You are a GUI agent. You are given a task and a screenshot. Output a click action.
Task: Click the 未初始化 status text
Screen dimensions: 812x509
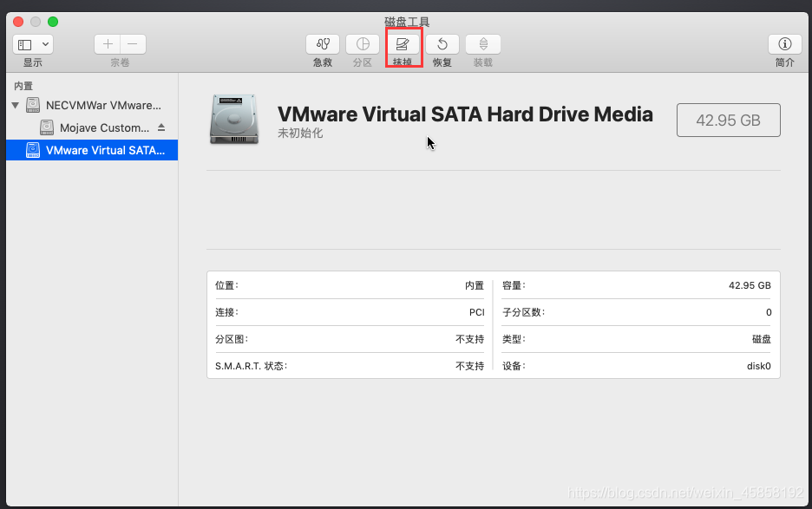coord(300,133)
